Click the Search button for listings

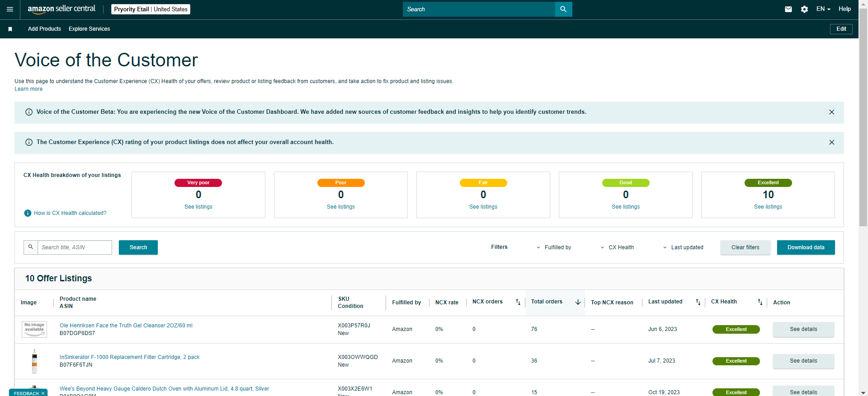click(138, 247)
